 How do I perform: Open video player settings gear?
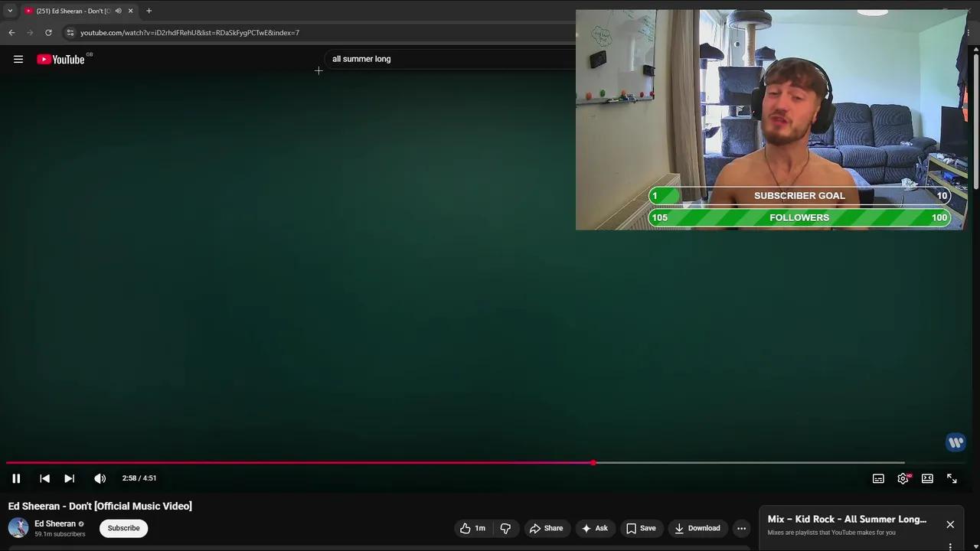click(x=903, y=478)
